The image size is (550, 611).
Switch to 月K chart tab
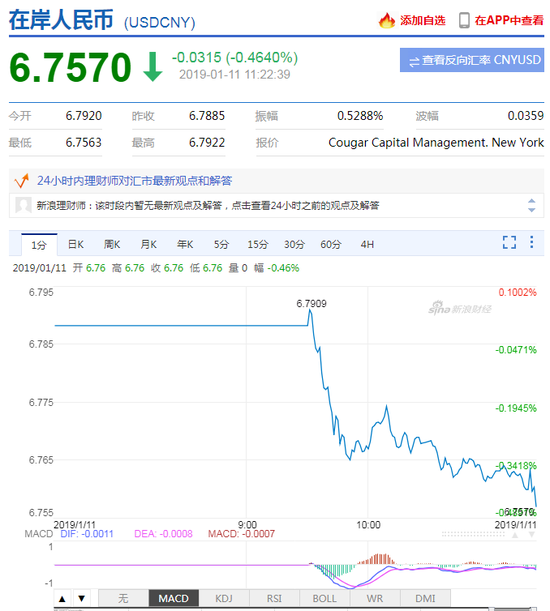tap(149, 244)
